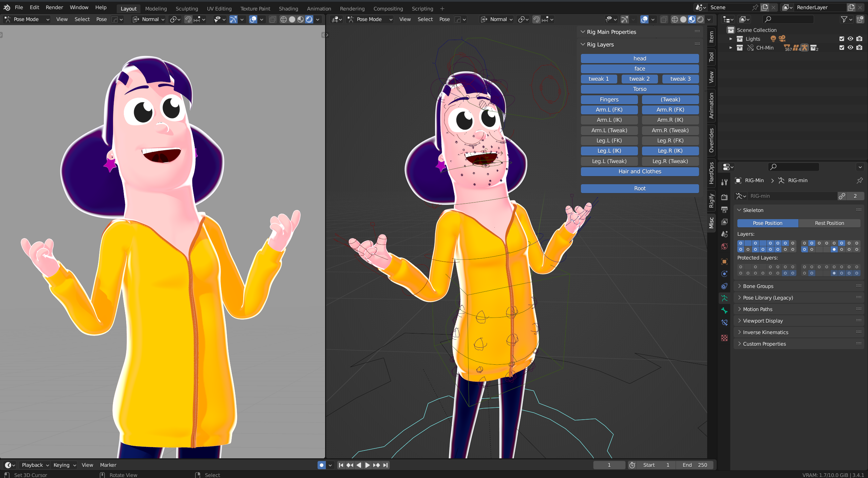Uncheck the CH-Min collection exclude checkbox
Screen dimensions: 868x478
(x=842, y=47)
